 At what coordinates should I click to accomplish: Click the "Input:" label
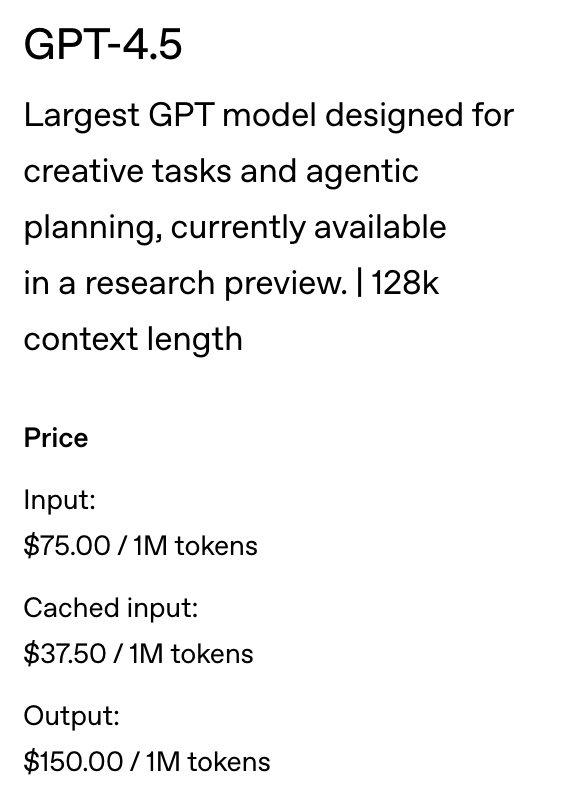click(x=60, y=501)
